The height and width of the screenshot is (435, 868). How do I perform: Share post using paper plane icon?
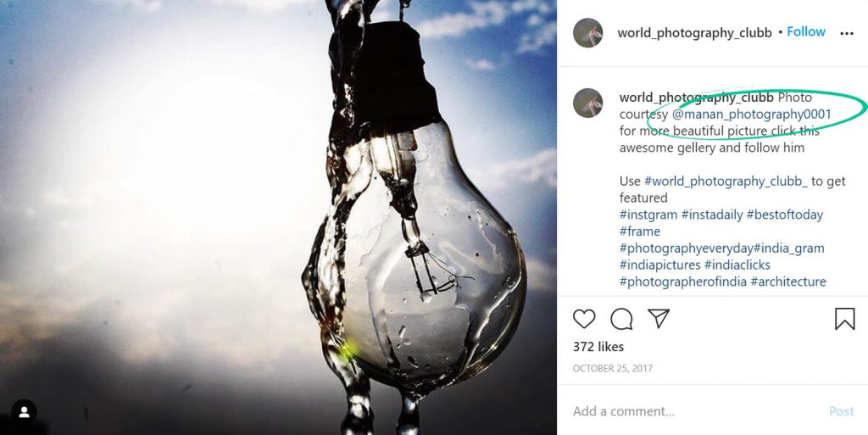point(659,318)
